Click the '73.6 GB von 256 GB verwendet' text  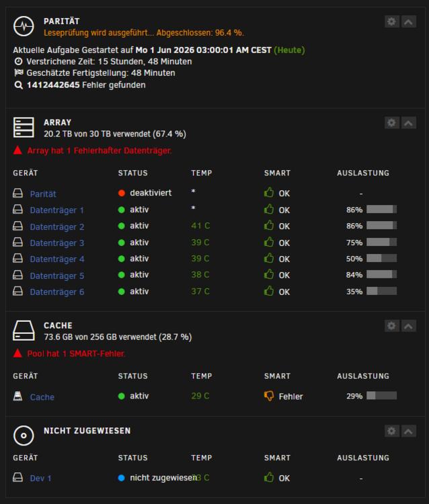point(118,337)
